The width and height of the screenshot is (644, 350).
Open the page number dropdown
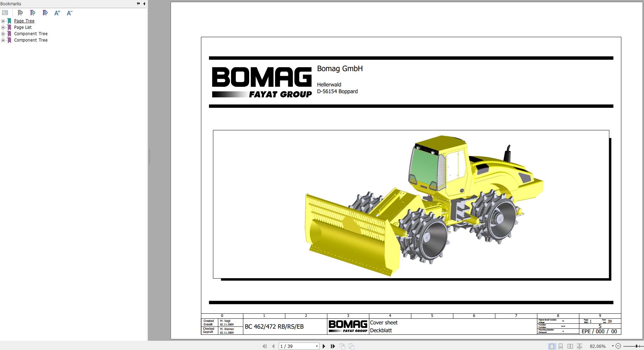tap(317, 346)
